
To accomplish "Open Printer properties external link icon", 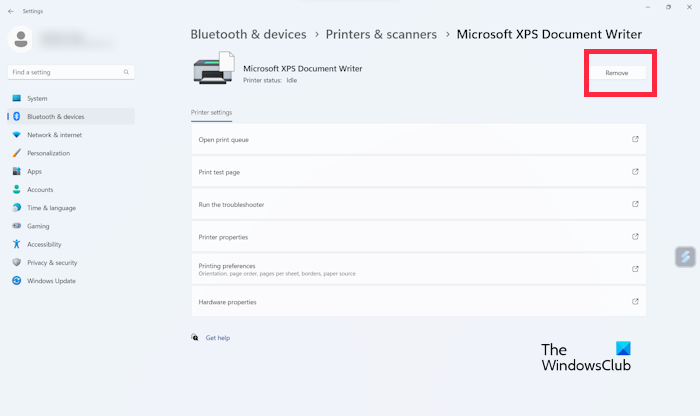I will point(635,237).
